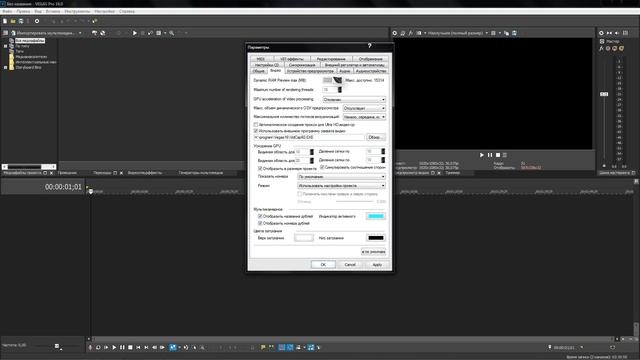Open the Mode dropdown in the Preferences dialog
Screen dimensions: 640x360
pos(341,186)
